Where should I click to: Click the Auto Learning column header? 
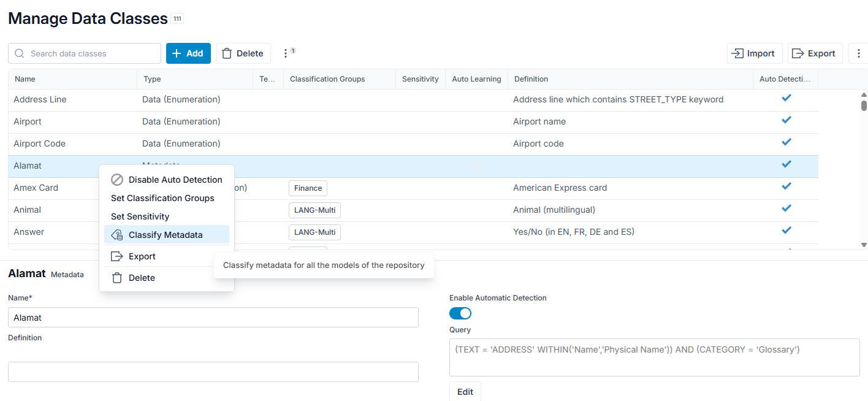476,79
